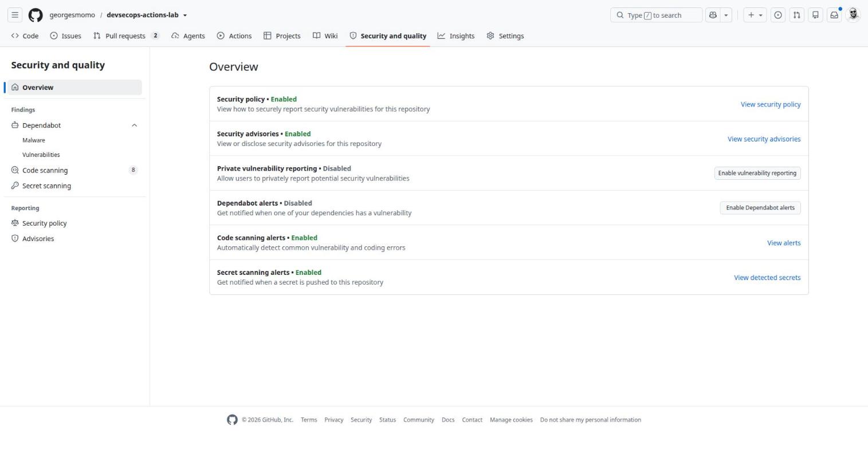Follow the View security advisories link
Viewport: 868px width, 449px height.
pos(764,139)
